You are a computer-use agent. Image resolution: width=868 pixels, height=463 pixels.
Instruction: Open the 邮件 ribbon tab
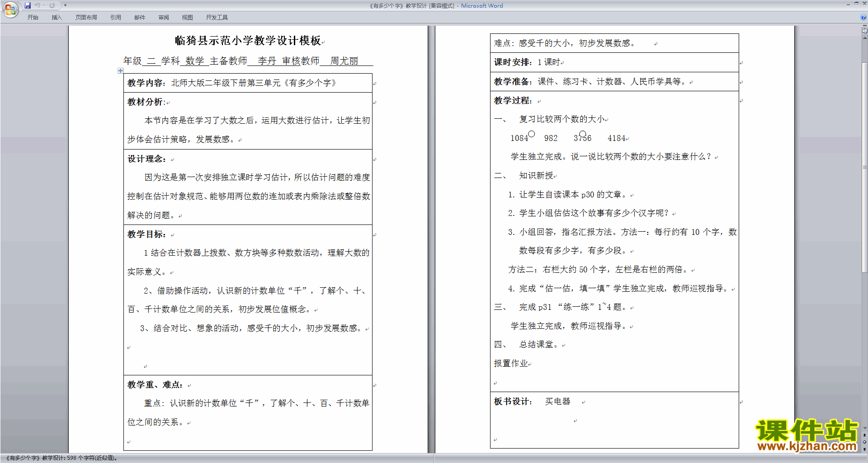[x=140, y=18]
